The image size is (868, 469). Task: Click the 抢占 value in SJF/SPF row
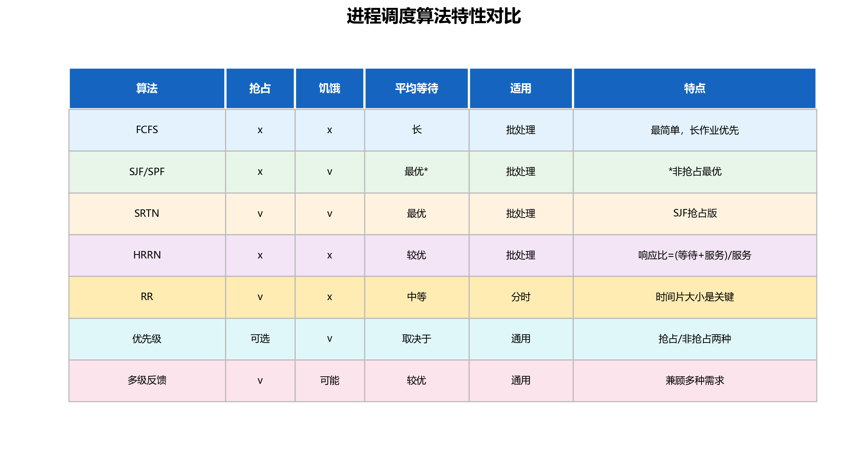click(x=260, y=172)
